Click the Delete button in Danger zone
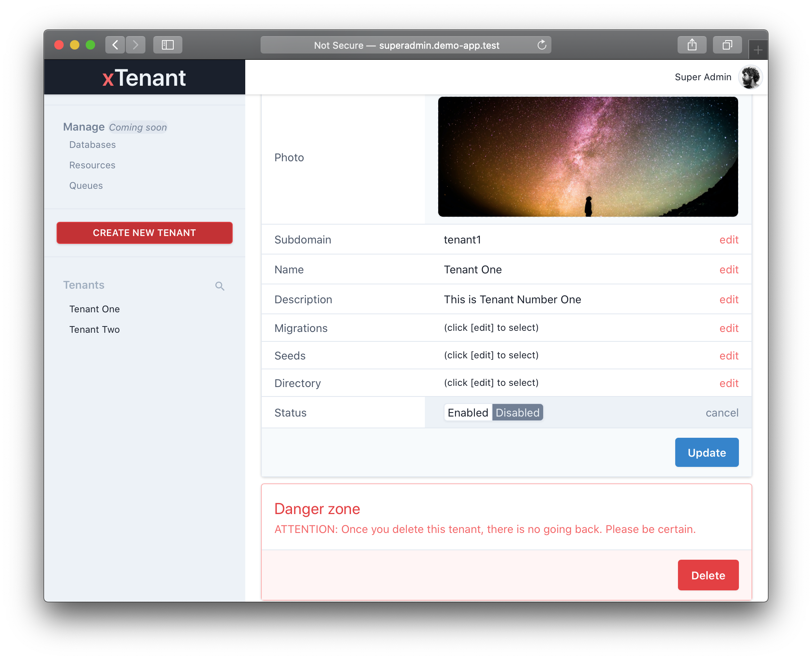Viewport: 812px width, 660px height. pyautogui.click(x=708, y=575)
